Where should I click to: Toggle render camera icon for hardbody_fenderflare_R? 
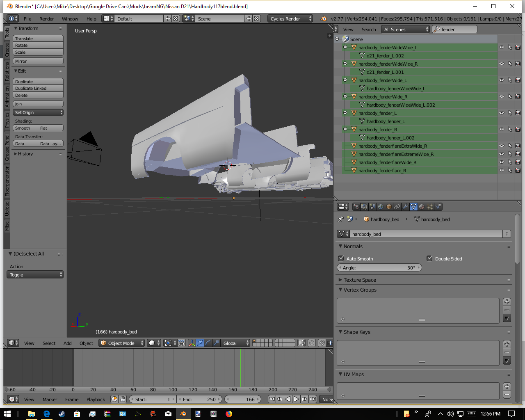point(518,170)
